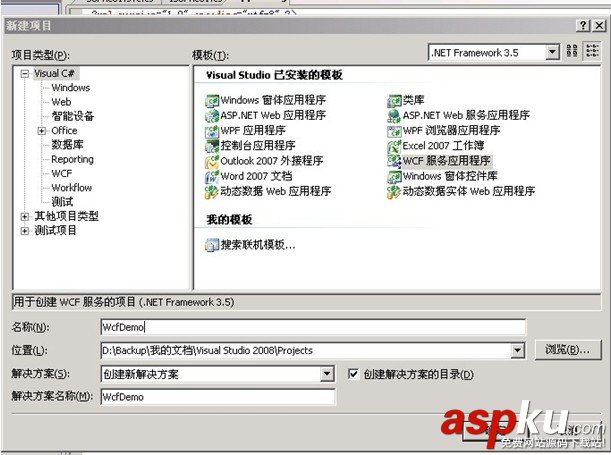The height and width of the screenshot is (455, 611).
Task: Open the .NET Framework 3.5 dropdown
Action: 552,52
